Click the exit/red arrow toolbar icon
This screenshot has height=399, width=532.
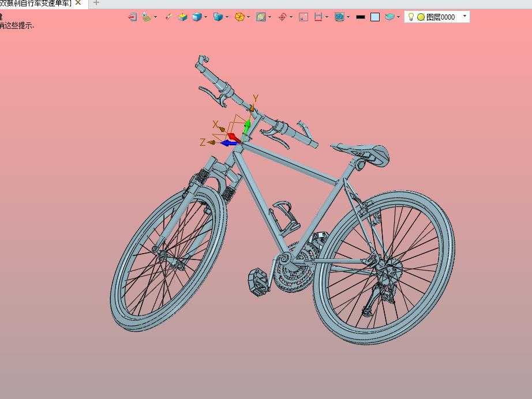click(x=132, y=17)
